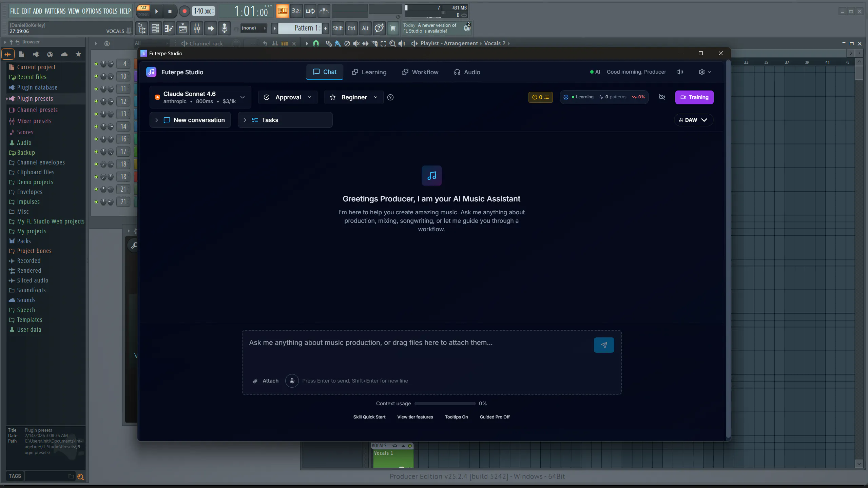This screenshot has width=868, height=488.
Task: Open the DAW dropdown
Action: pos(693,120)
